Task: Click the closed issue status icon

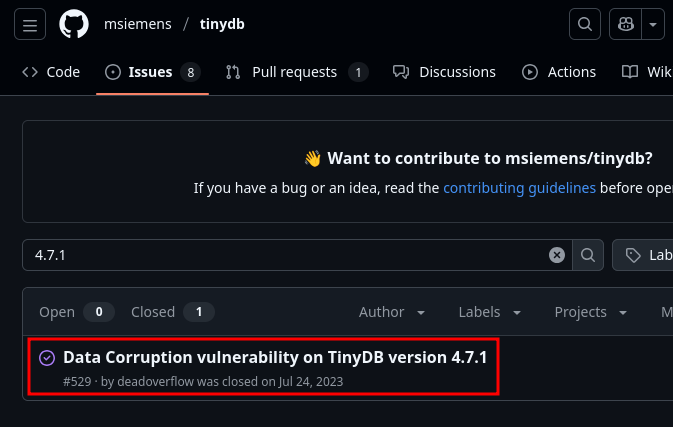Action: tap(47, 358)
